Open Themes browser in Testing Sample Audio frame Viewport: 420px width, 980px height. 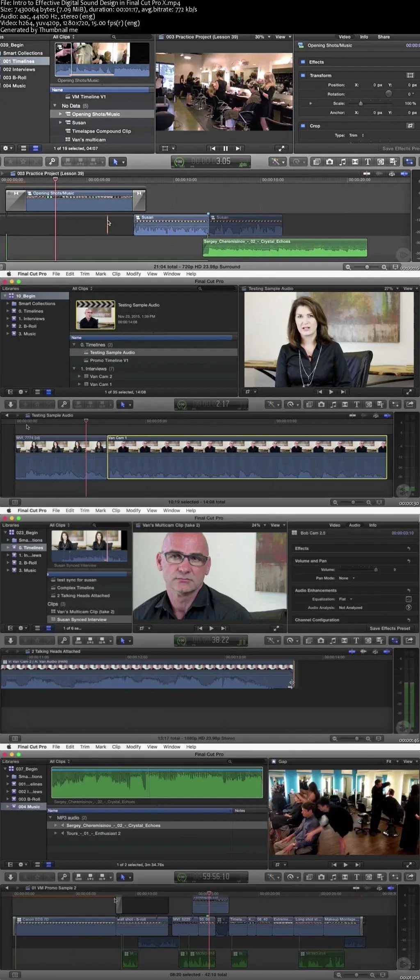pos(381,404)
